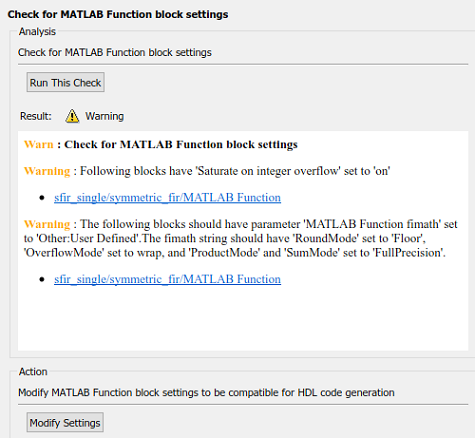Click orange Warning word before Saturate message

pyautogui.click(x=47, y=171)
